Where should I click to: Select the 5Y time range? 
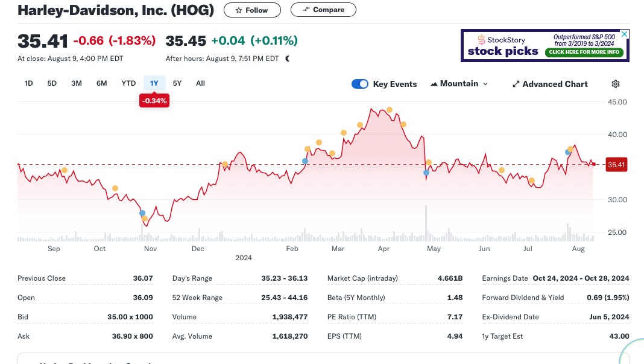pyautogui.click(x=177, y=83)
